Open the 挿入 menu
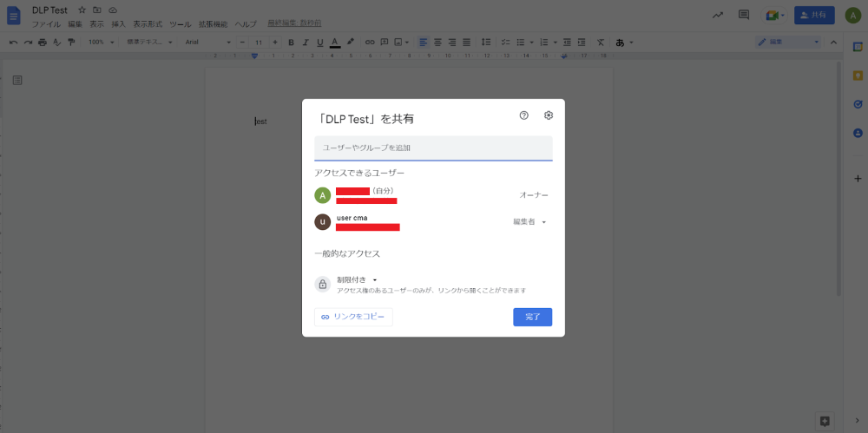868x433 pixels. point(119,24)
